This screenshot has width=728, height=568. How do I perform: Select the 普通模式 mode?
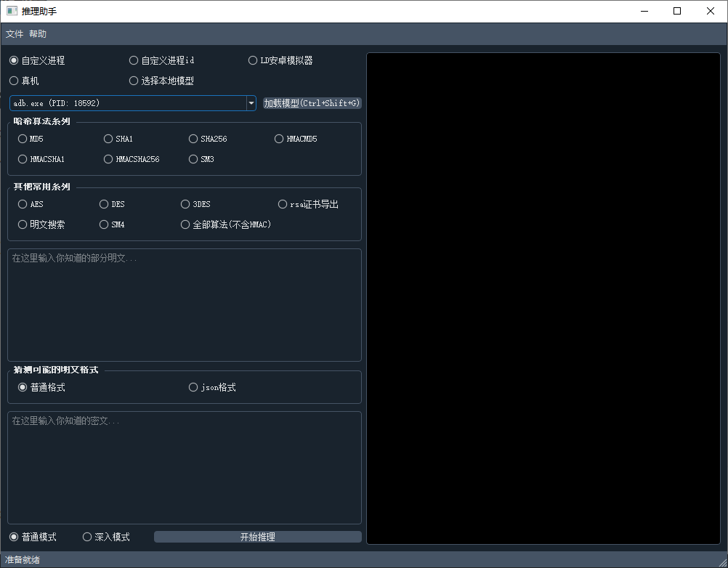[33, 537]
